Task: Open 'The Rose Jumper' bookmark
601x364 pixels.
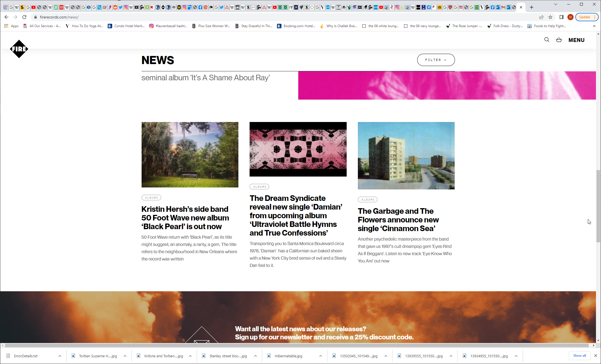Action: (464, 26)
